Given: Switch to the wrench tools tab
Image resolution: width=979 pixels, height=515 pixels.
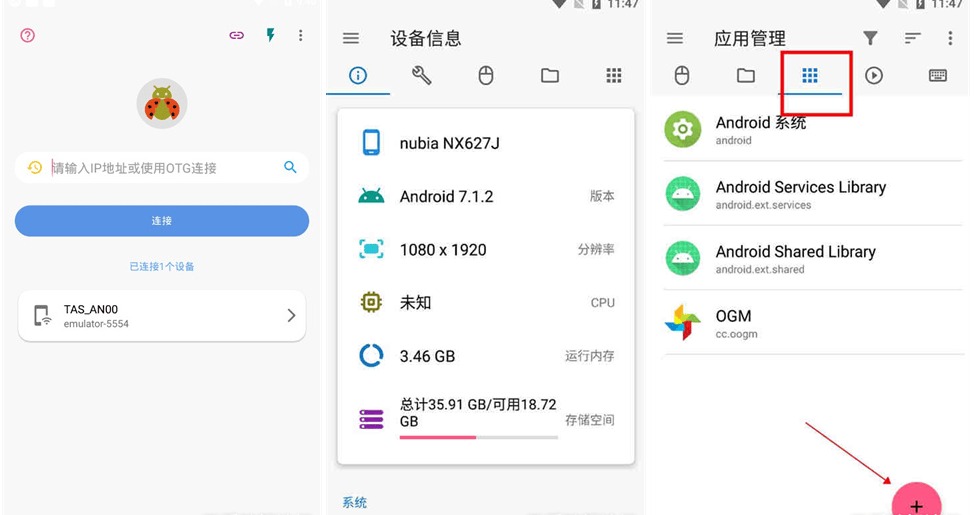Looking at the screenshot, I should 422,76.
